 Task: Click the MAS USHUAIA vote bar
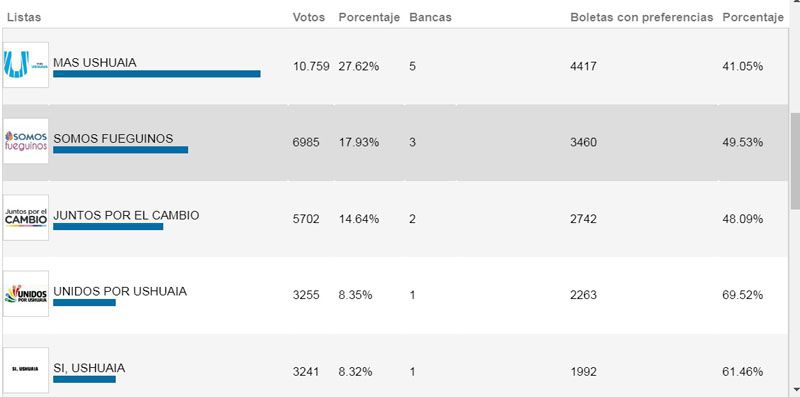click(x=157, y=74)
